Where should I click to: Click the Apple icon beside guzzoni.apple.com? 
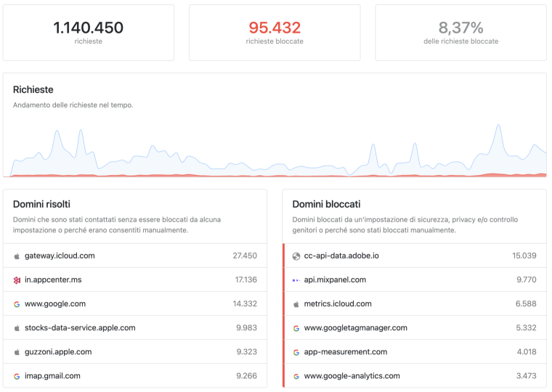[17, 352]
